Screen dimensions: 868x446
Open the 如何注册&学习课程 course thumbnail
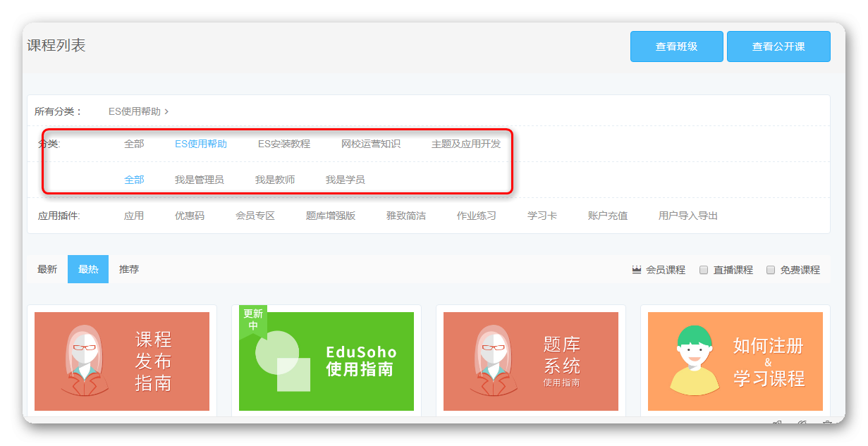735,361
